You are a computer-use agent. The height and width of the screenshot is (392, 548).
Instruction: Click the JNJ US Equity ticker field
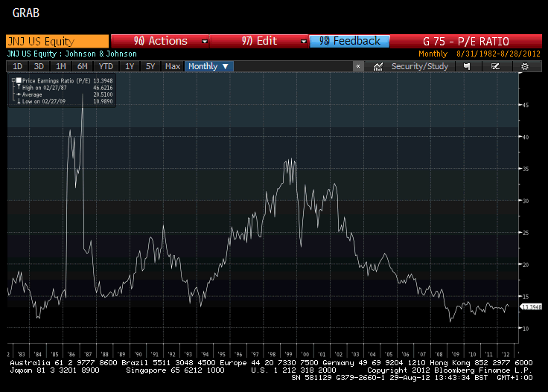57,41
